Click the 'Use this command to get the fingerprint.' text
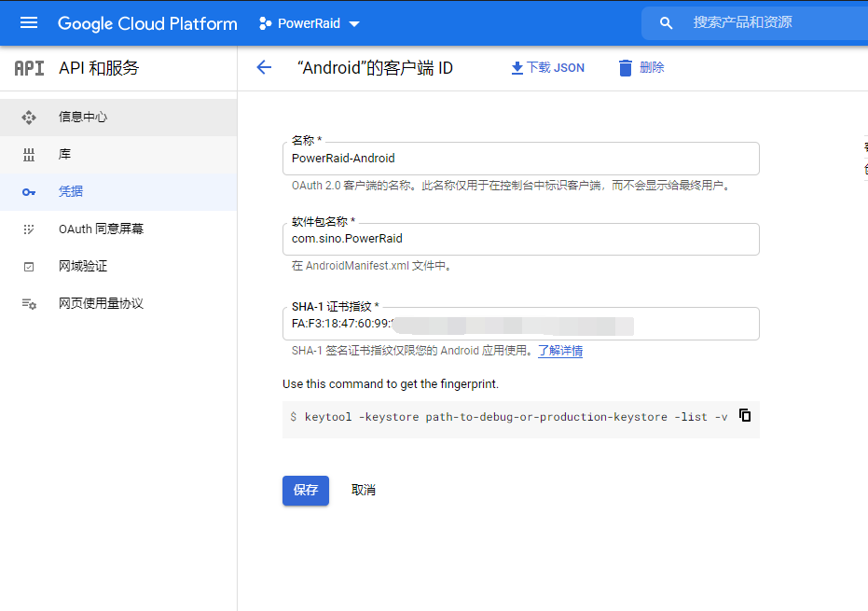The width and height of the screenshot is (868, 611). pyautogui.click(x=391, y=384)
